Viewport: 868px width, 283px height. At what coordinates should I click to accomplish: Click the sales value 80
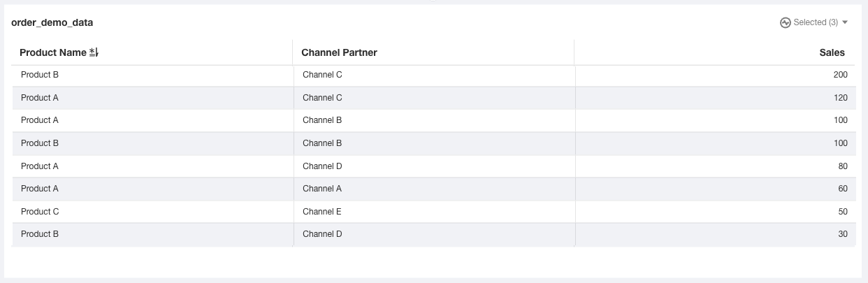(842, 166)
